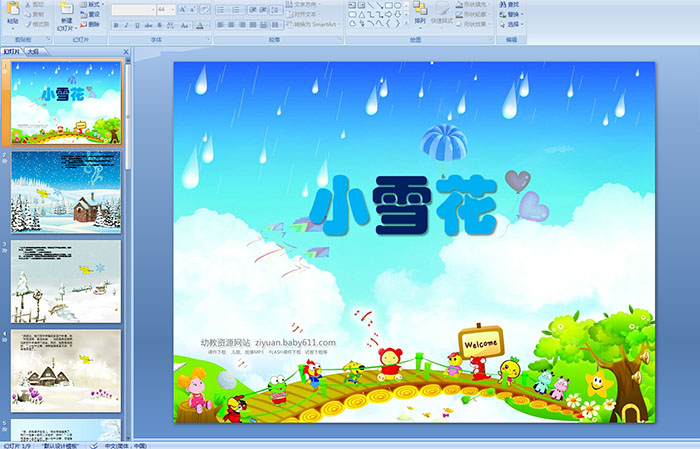
Task: Select the second slide thumbnail with cabin
Action: pos(66,192)
